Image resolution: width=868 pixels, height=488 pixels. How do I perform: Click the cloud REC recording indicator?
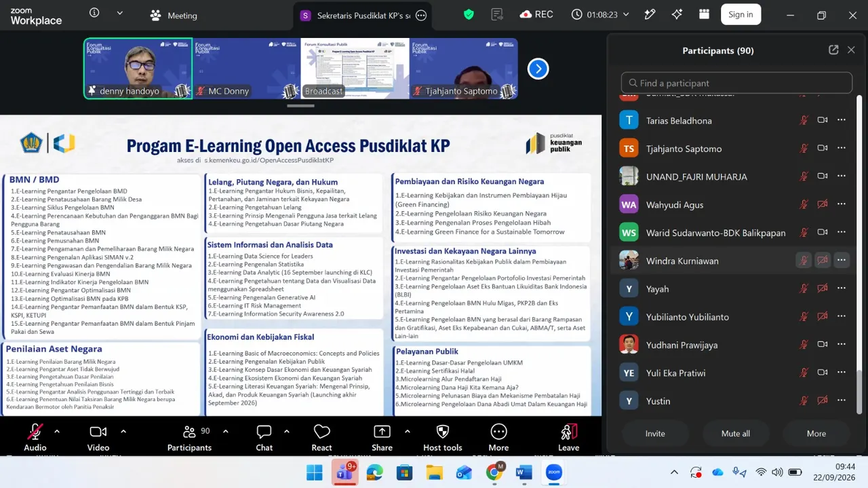pyautogui.click(x=536, y=14)
